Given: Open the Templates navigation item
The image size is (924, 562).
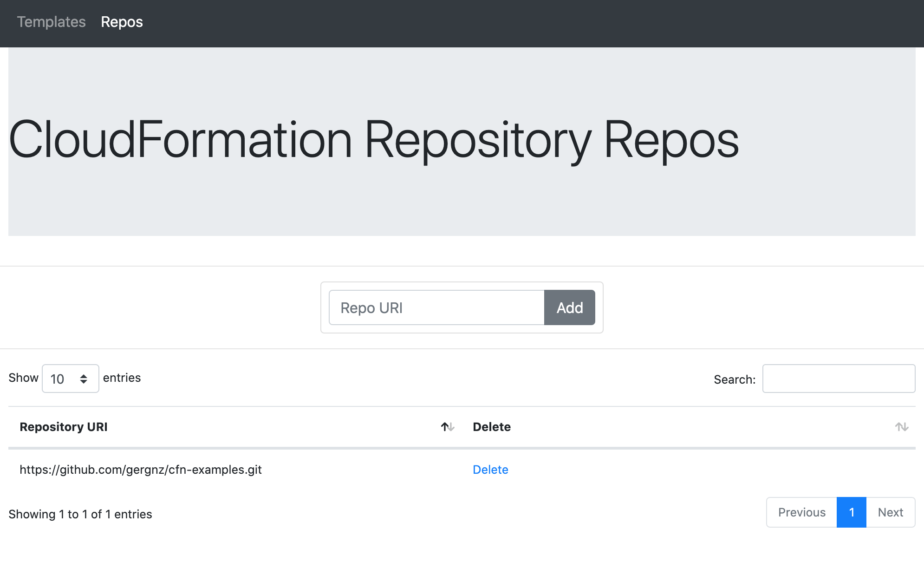Looking at the screenshot, I should 51,22.
